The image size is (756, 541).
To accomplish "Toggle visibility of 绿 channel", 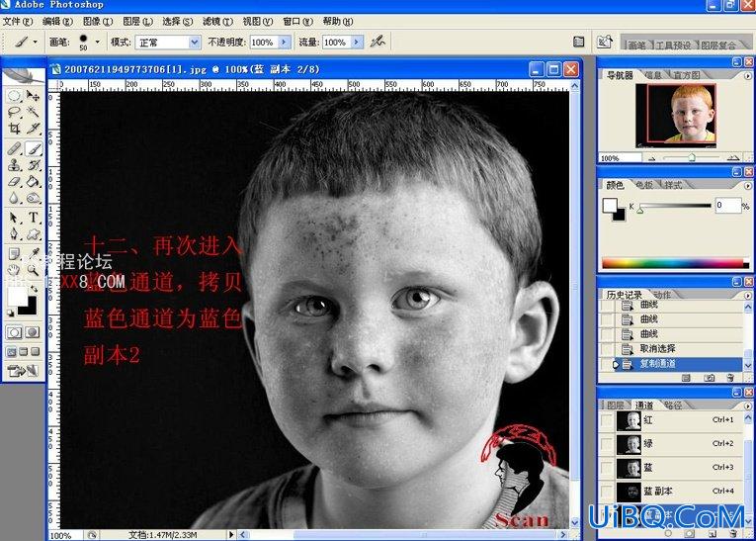I will pyautogui.click(x=607, y=444).
